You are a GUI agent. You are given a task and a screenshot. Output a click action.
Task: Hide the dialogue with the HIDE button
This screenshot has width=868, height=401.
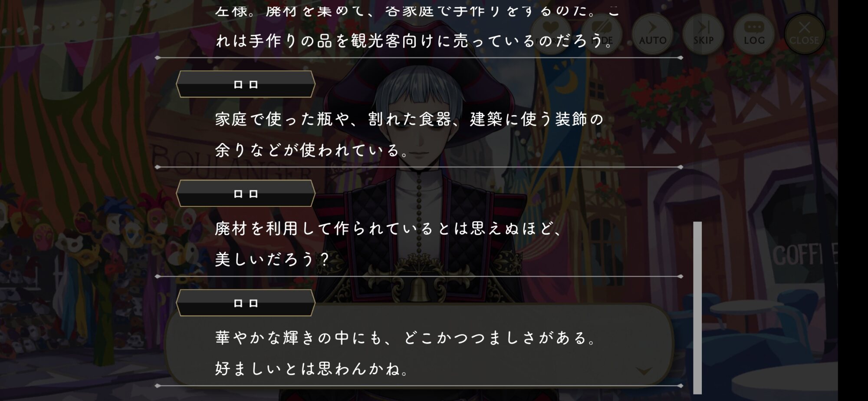pos(601,33)
